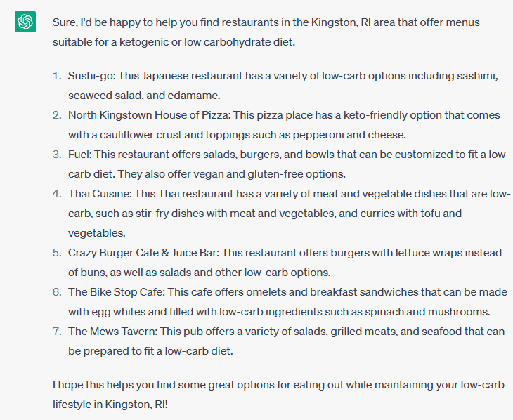Click list number 2 marker
Image resolution: width=513 pixels, height=420 pixels.
(x=57, y=115)
